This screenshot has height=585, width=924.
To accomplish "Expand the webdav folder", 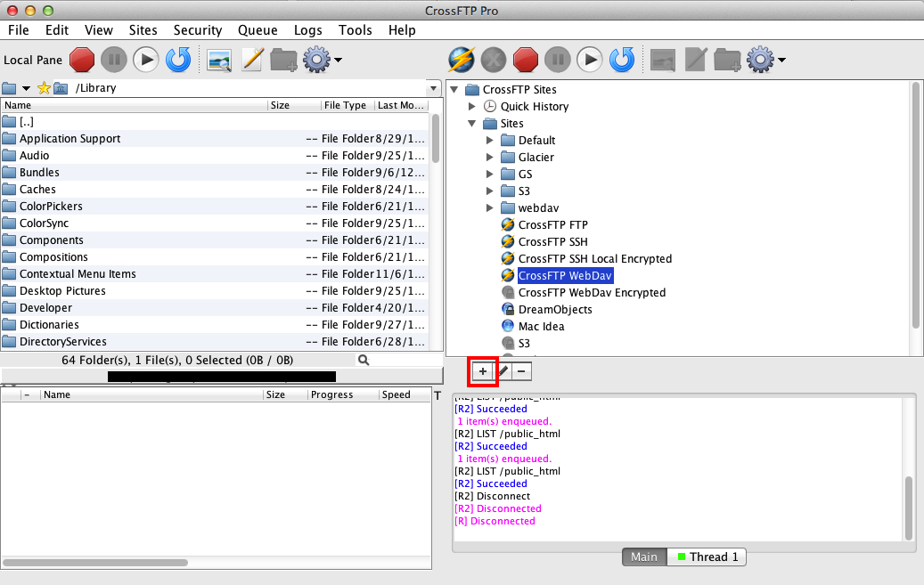I will [490, 208].
